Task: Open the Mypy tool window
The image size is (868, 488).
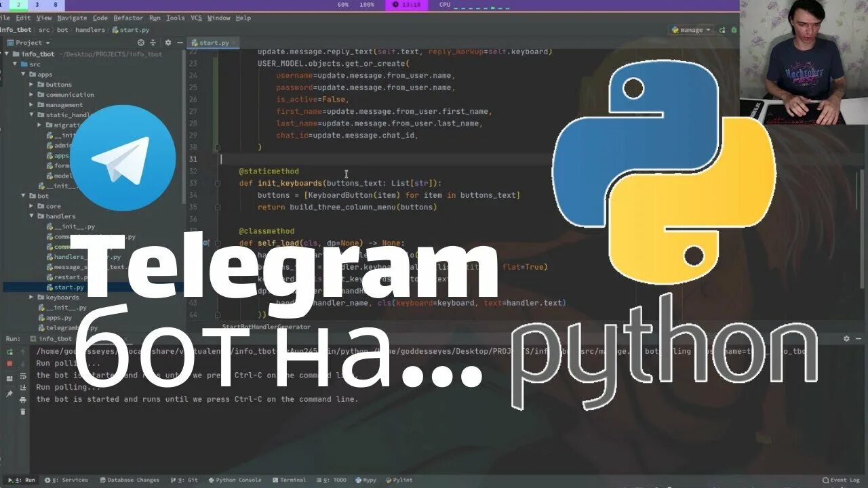Action: pyautogui.click(x=366, y=480)
